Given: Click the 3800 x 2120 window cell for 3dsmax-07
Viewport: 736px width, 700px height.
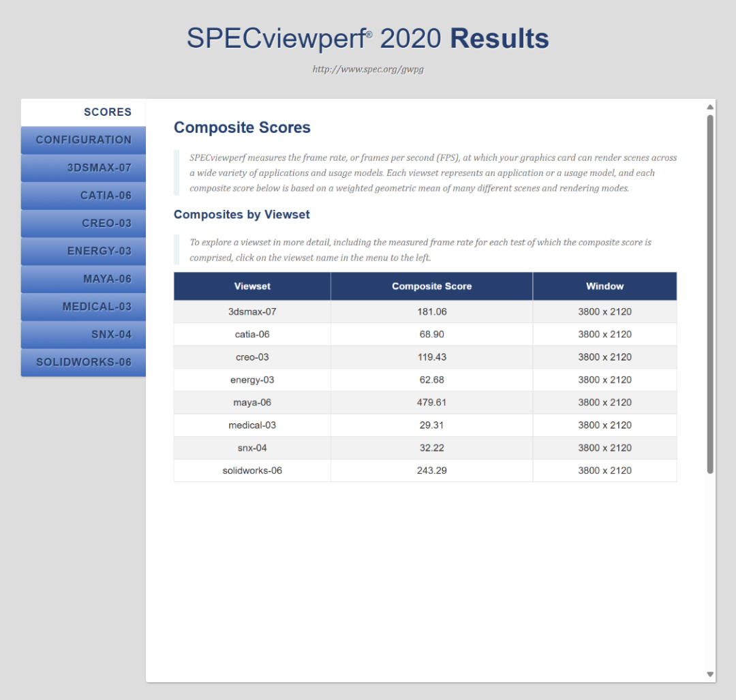Looking at the screenshot, I should [604, 311].
